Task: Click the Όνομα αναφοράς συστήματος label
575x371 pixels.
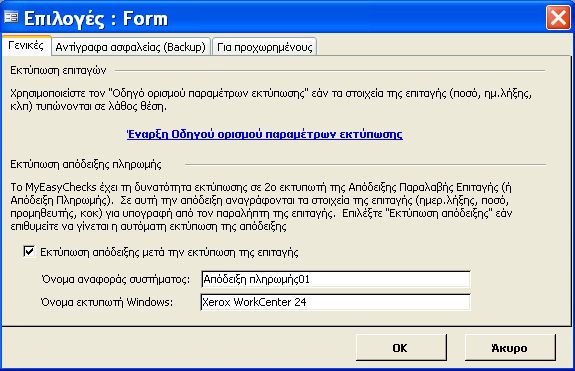Action: [x=116, y=279]
